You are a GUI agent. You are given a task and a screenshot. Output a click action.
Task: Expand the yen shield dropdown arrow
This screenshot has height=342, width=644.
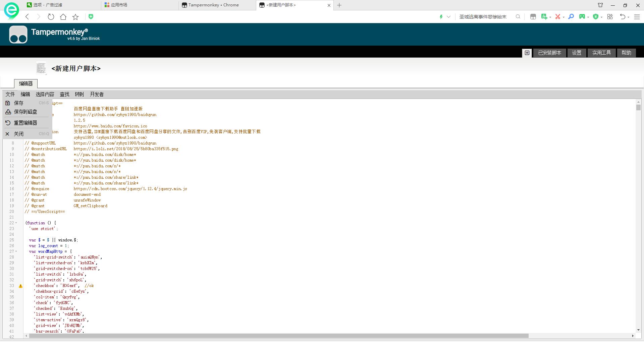(602, 17)
